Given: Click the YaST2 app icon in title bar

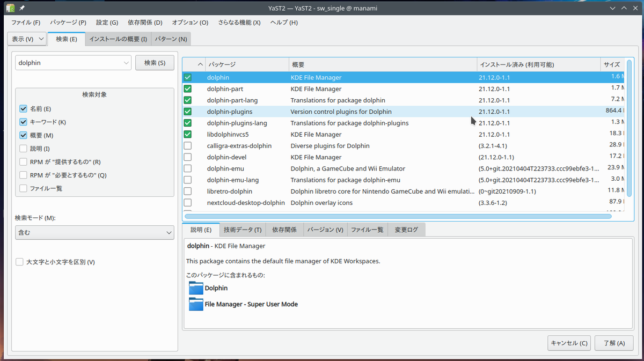Looking at the screenshot, I should [x=10, y=8].
